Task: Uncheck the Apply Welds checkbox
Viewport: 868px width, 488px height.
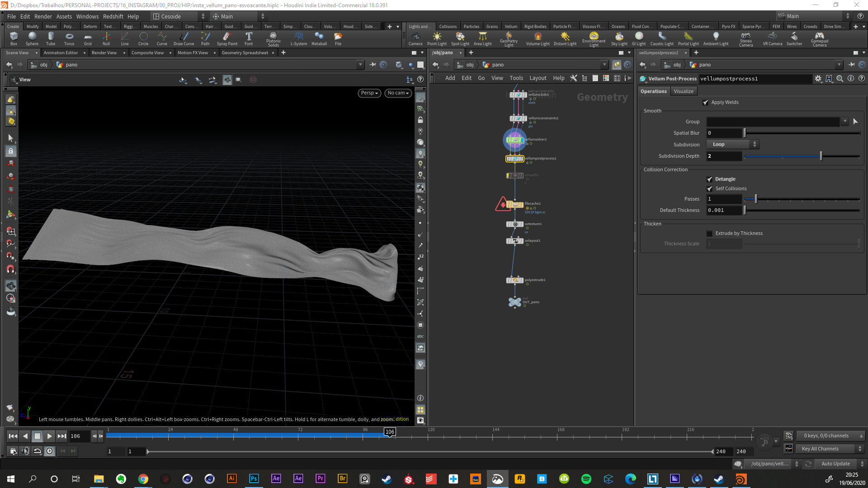Action: 706,103
